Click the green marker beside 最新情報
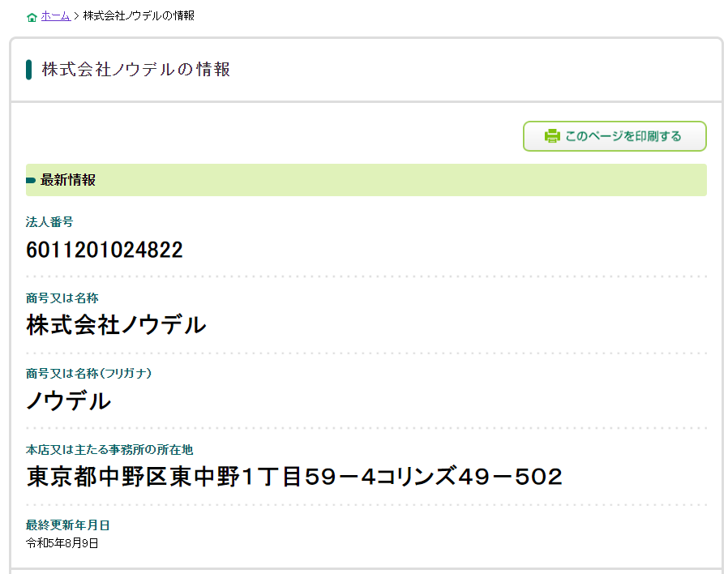This screenshot has width=728, height=574. tap(31, 180)
